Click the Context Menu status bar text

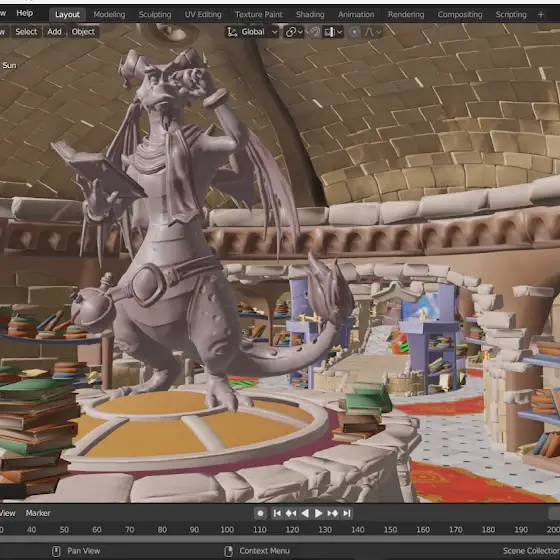click(264, 551)
